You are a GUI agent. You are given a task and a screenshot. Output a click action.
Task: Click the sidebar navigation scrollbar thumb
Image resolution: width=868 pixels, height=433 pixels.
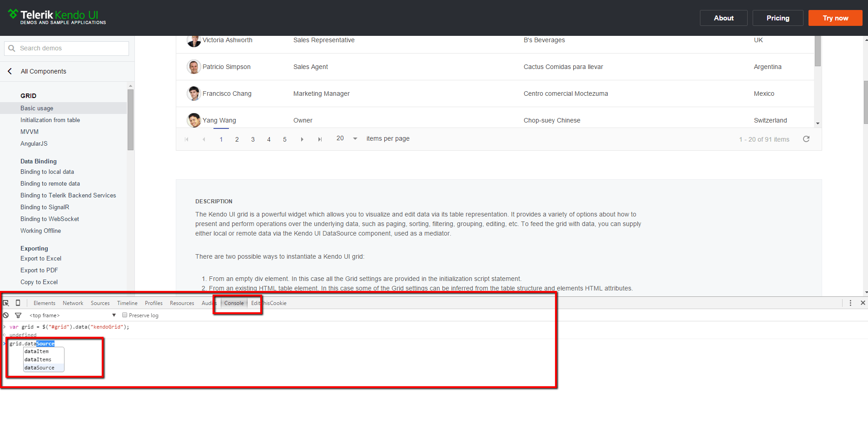(x=131, y=120)
